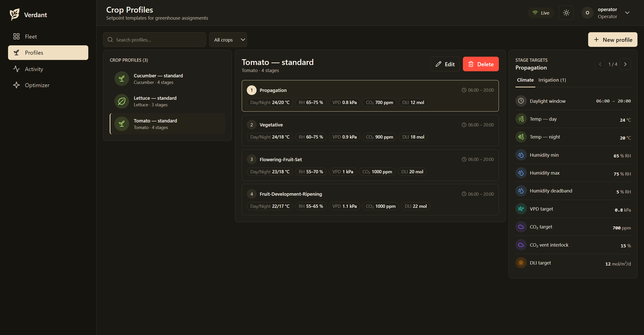This screenshot has width=644, height=335.
Task: Switch to the Irrigation (1) tab
Action: coord(552,80)
